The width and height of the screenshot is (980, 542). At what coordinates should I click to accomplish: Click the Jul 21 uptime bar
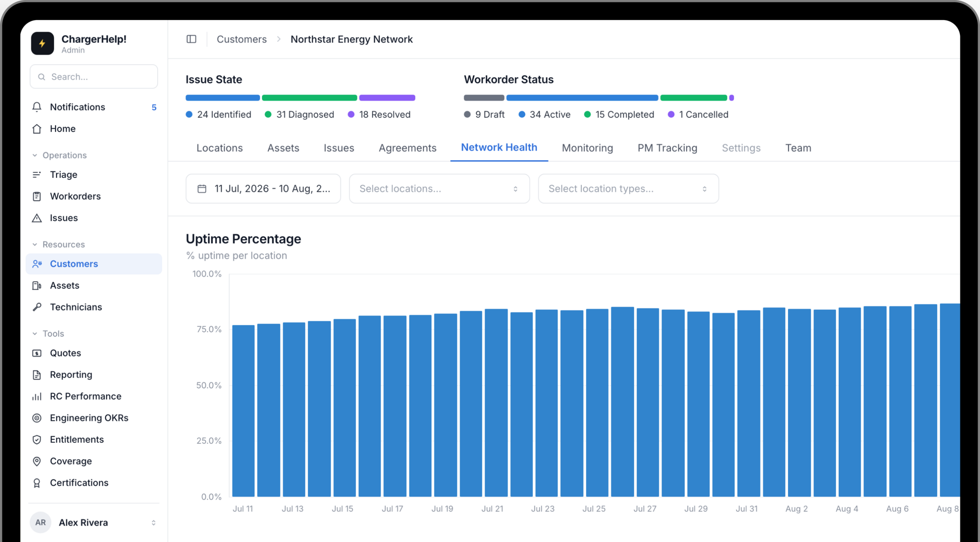(x=496, y=402)
